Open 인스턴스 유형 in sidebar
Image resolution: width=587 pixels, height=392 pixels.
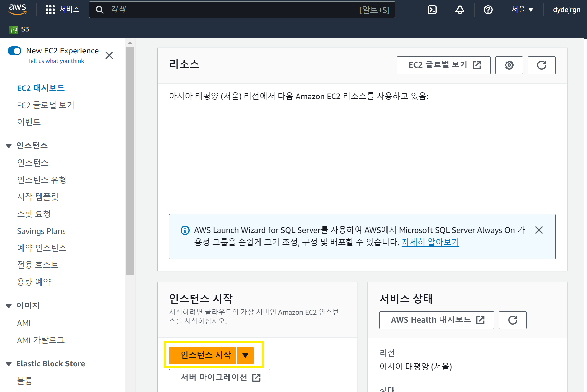click(42, 180)
